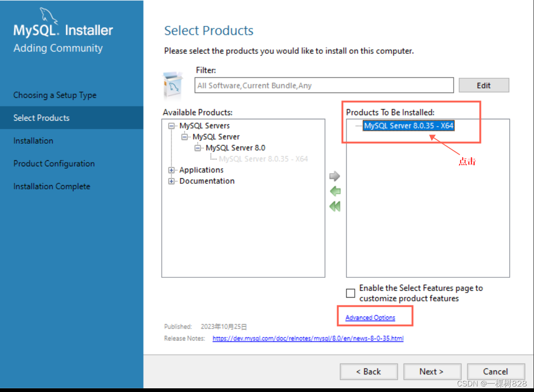Click the Next button
This screenshot has height=392, width=534.
pos(432,372)
